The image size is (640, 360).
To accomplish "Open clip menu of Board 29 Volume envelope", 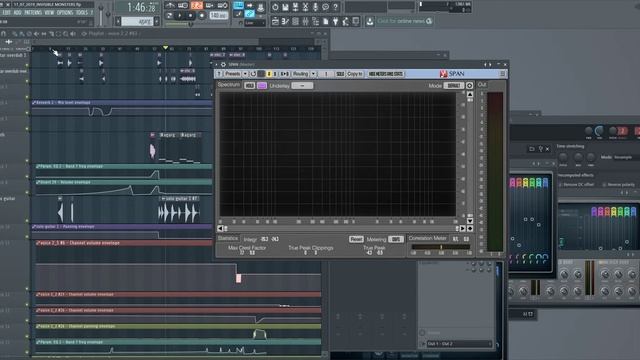I will [38, 182].
